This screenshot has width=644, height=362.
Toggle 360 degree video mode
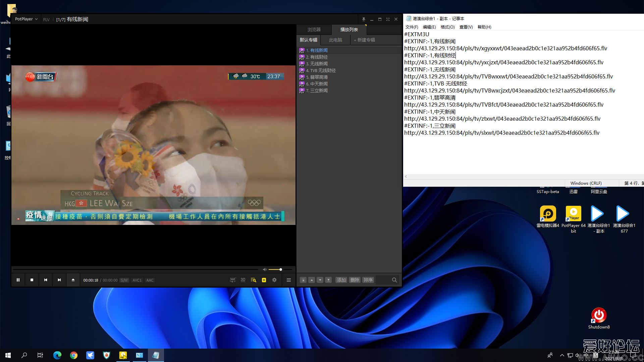pyautogui.click(x=232, y=280)
